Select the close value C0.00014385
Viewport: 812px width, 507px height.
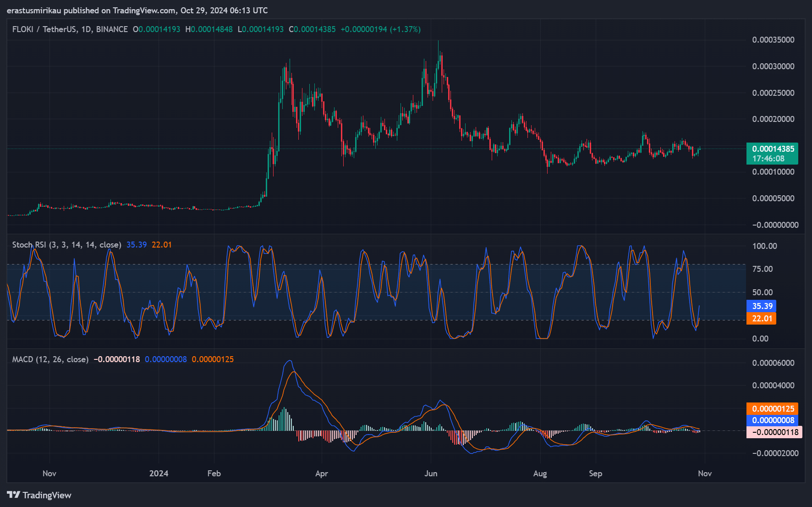[x=312, y=29]
